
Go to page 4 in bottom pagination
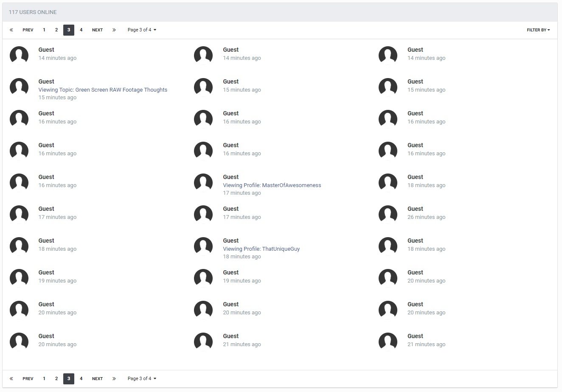click(x=81, y=379)
